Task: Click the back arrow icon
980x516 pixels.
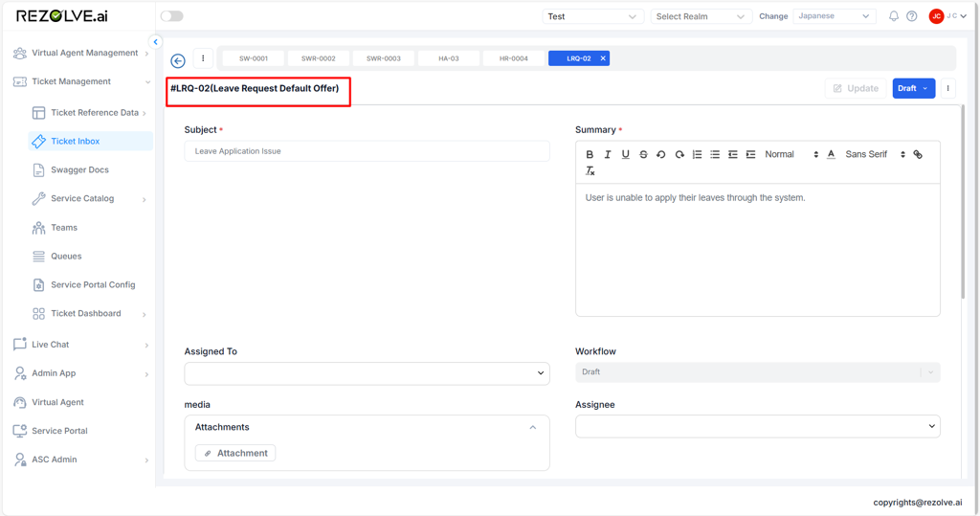Action: click(x=178, y=61)
